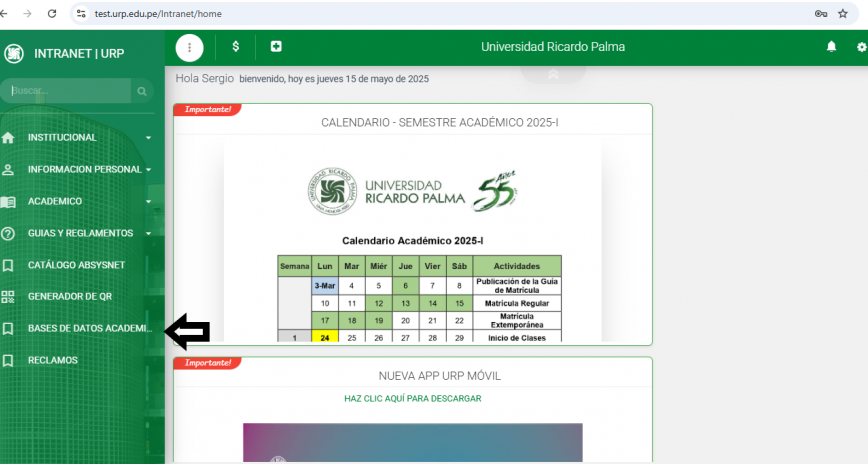The height and width of the screenshot is (464, 868).
Task: Open the settings gear icon
Action: 862,47
